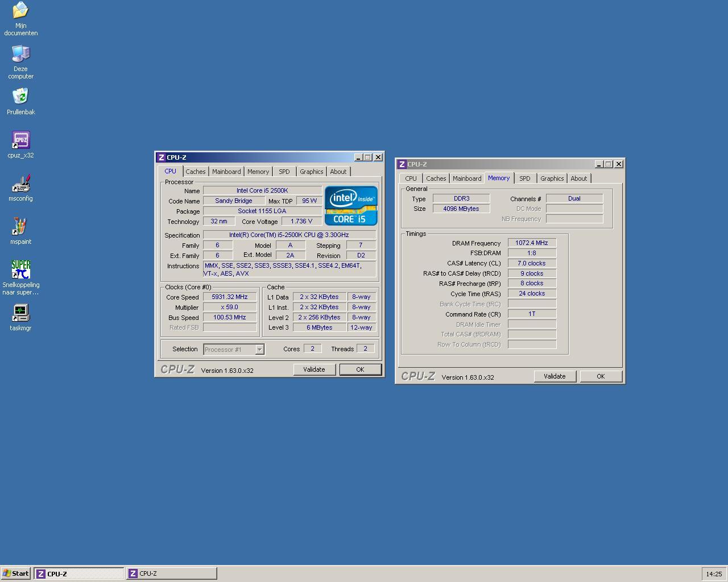The height and width of the screenshot is (582, 728).
Task: Click CPU-Z title icon in Memory window
Action: (x=402, y=164)
